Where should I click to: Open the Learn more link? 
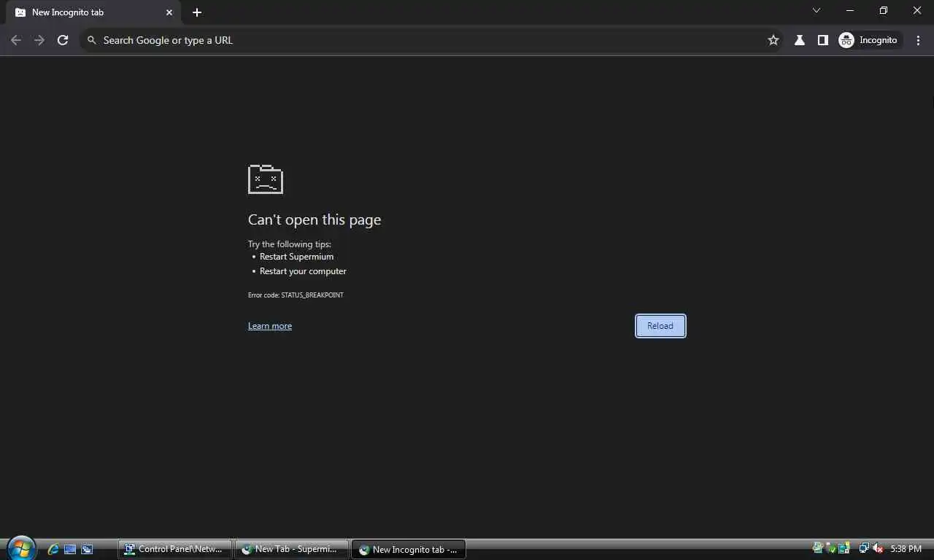[270, 326]
